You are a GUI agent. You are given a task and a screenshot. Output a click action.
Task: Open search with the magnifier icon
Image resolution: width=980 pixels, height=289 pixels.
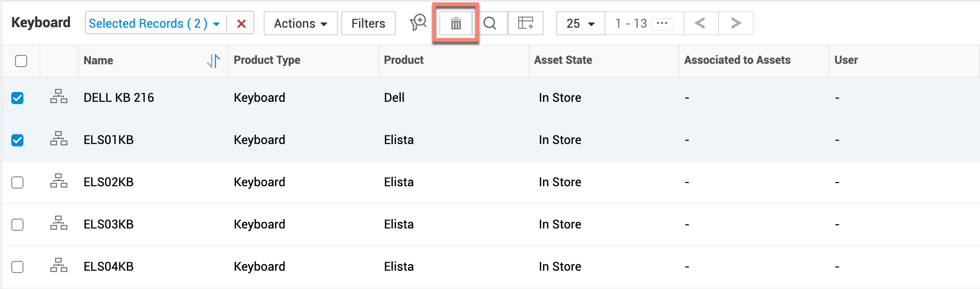click(x=490, y=23)
